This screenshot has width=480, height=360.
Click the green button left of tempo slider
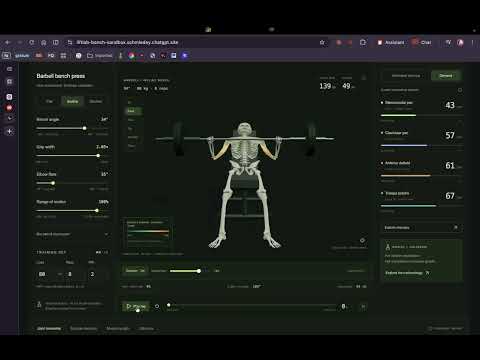pos(135,270)
